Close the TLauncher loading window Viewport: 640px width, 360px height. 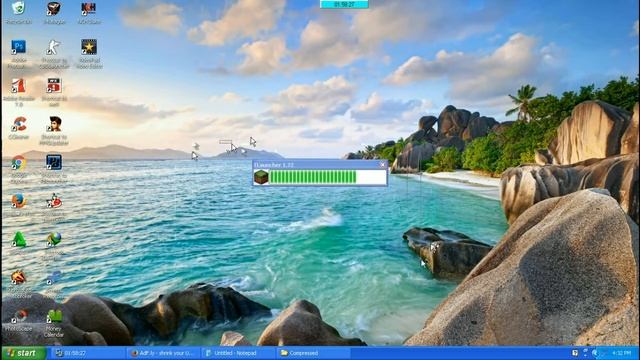[382, 164]
